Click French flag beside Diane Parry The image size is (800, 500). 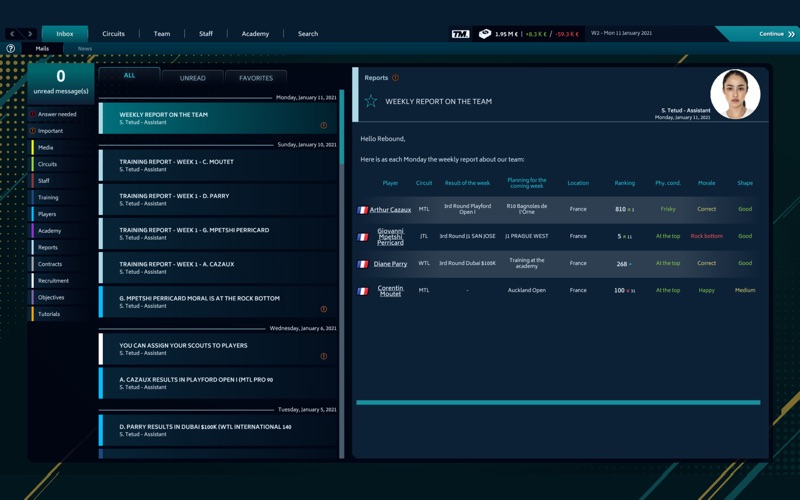(362, 264)
